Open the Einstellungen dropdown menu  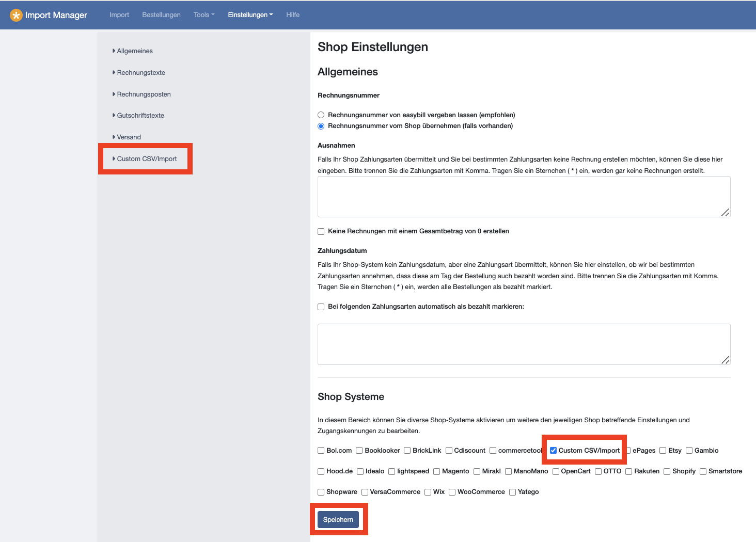[250, 15]
